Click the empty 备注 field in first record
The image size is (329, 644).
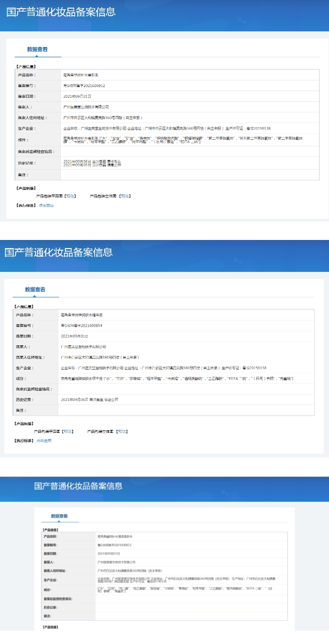(190, 175)
